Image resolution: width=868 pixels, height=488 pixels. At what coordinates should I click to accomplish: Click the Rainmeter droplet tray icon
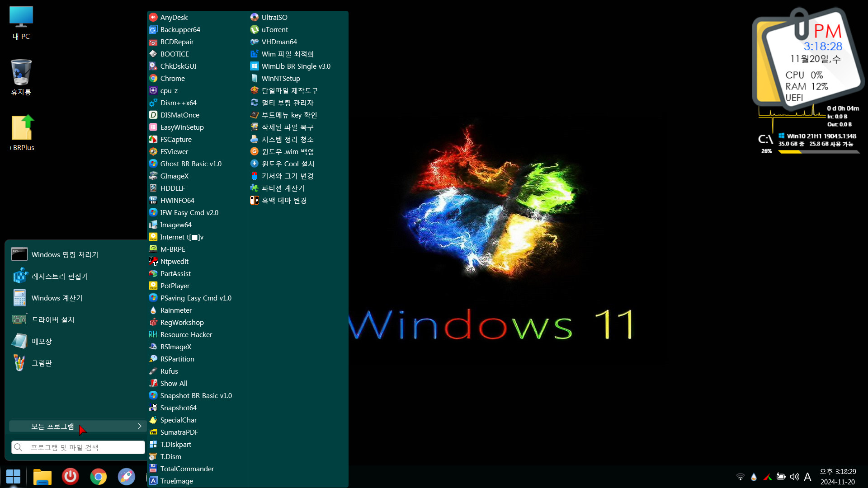click(754, 477)
